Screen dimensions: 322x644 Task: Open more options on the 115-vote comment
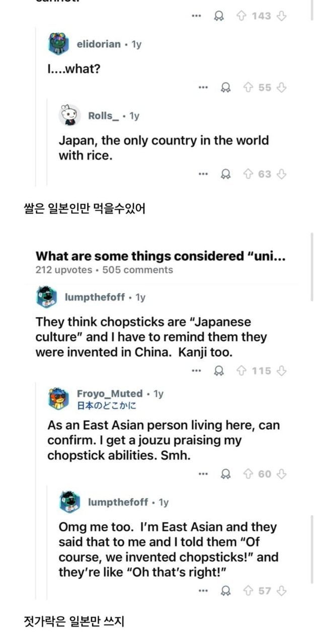pos(196,371)
